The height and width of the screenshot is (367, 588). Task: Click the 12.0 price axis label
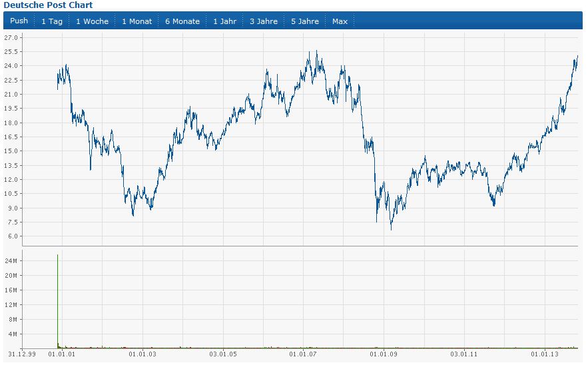pyautogui.click(x=11, y=180)
